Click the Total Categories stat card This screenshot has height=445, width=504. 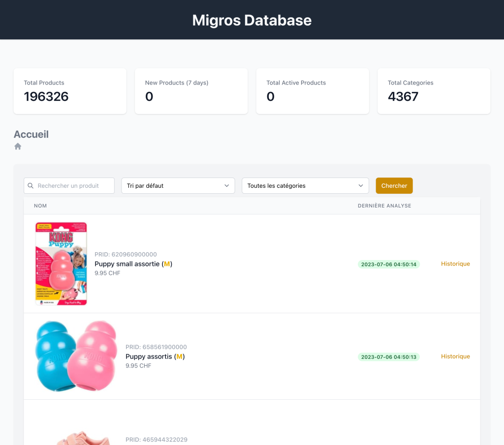434,91
